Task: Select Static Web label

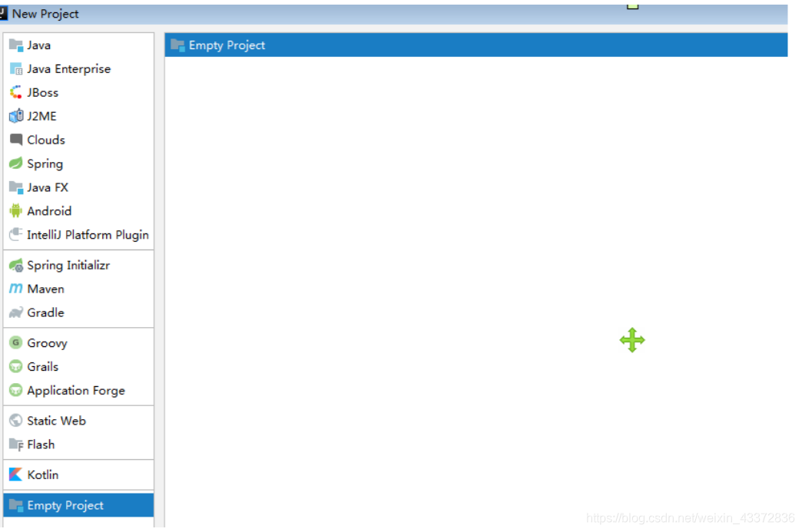Action: coord(56,421)
